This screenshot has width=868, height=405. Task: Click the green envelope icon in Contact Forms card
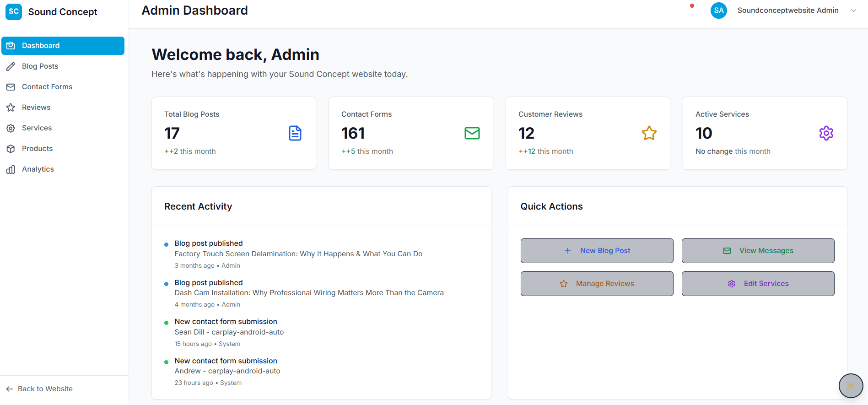point(472,133)
